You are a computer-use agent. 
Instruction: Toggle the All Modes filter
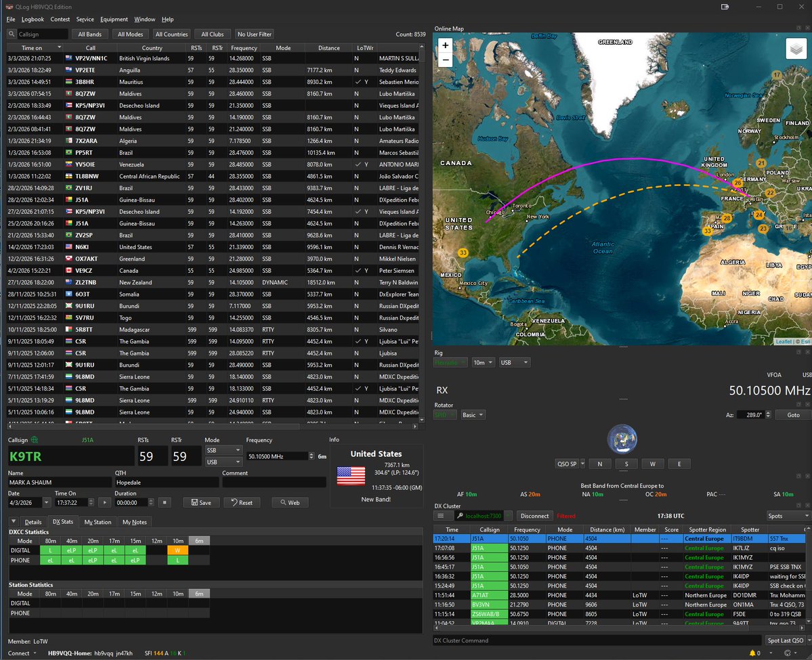pos(130,34)
